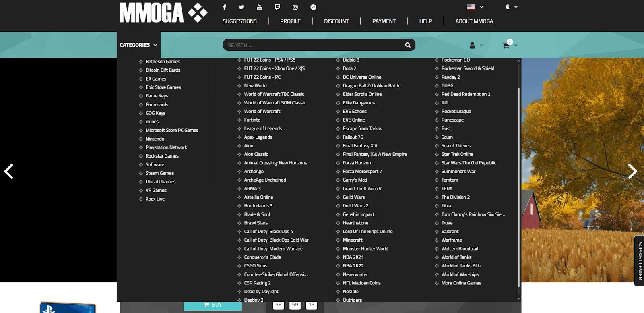Open NFL Madden Coins link
644x313 pixels.
pos(361,283)
